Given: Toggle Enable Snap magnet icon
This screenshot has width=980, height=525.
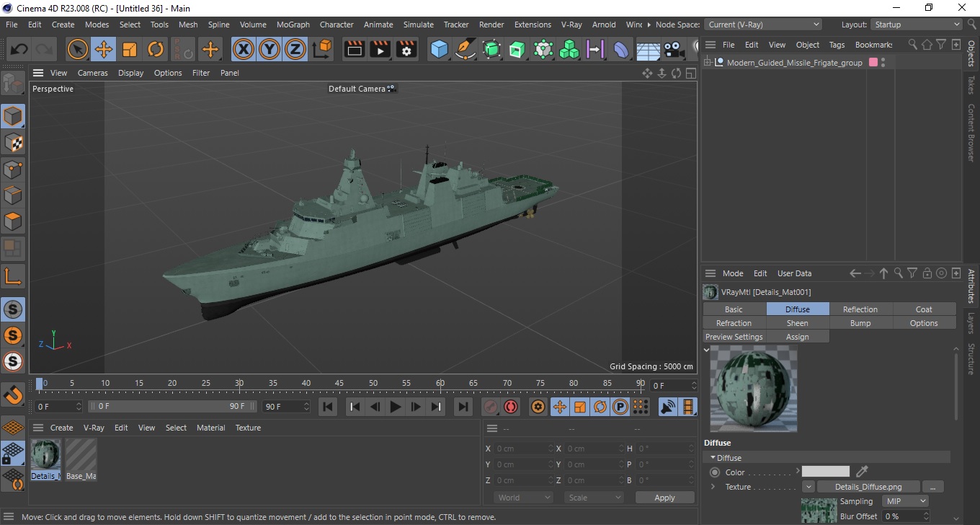Looking at the screenshot, I should click(13, 394).
